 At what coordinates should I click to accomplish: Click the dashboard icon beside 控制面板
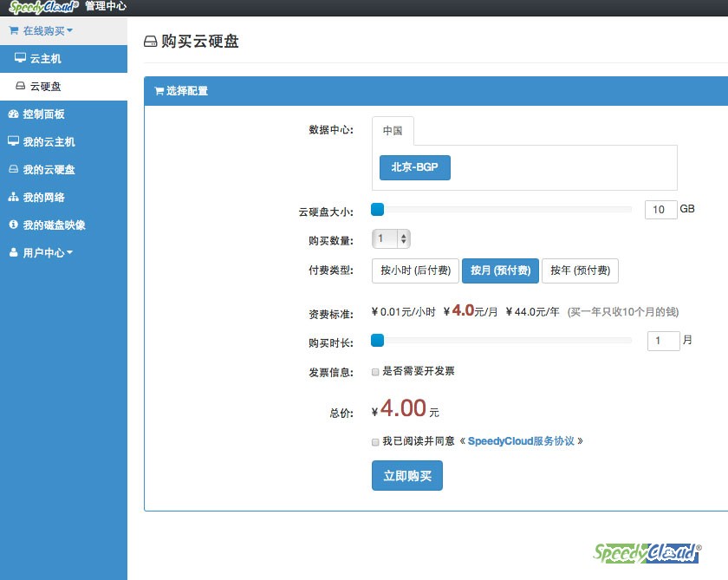pyautogui.click(x=14, y=114)
